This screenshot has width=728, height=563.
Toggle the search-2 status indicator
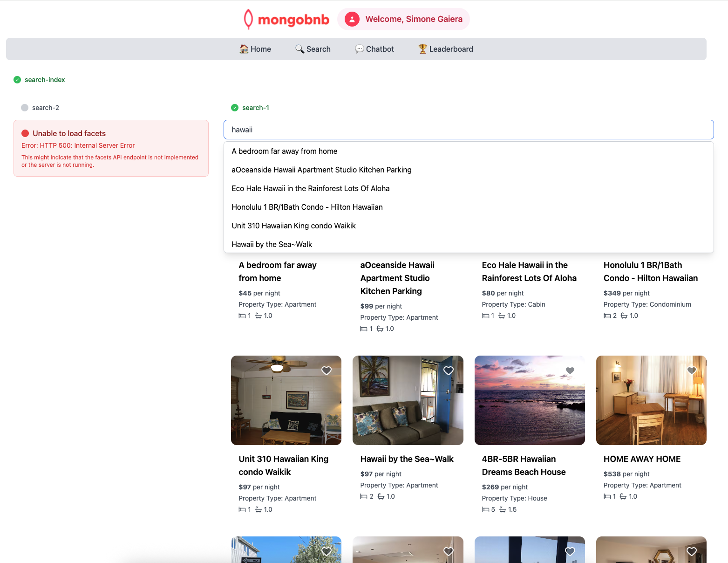click(x=25, y=108)
